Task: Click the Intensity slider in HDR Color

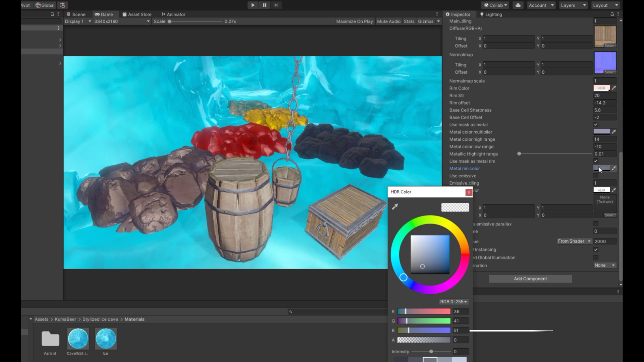Action: 431,352
